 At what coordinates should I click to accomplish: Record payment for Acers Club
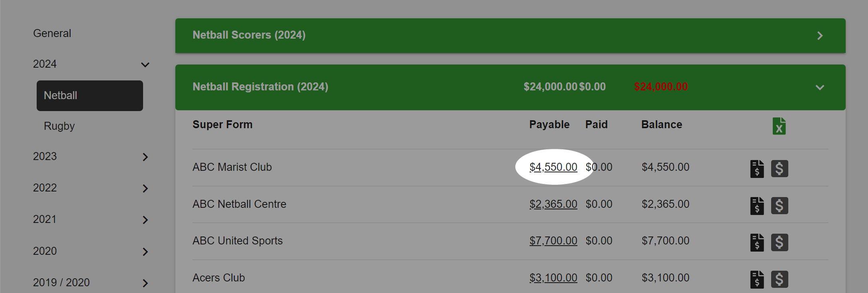[x=780, y=279]
